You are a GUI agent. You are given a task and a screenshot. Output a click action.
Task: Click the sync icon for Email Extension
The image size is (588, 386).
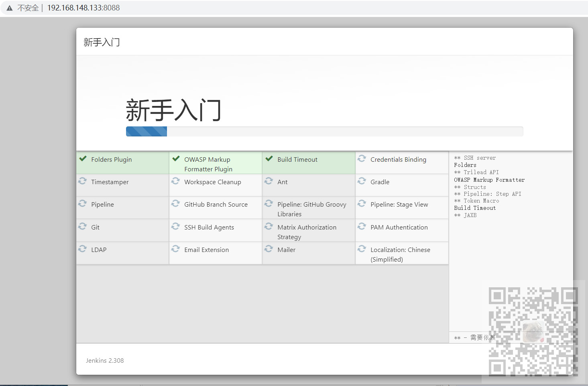[175, 249]
